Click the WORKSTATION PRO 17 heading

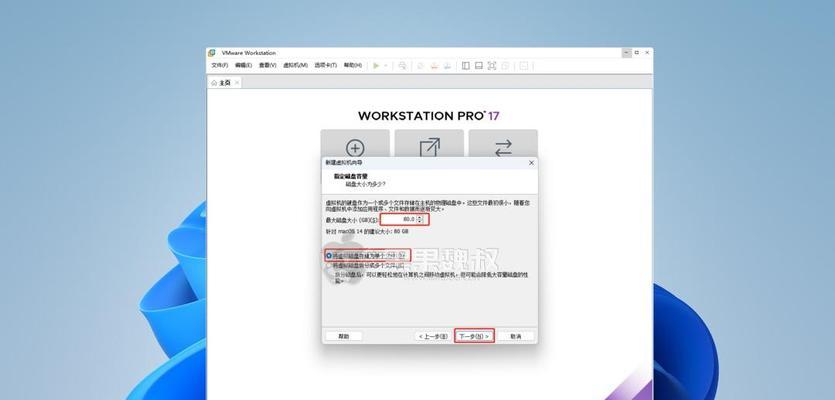(429, 116)
